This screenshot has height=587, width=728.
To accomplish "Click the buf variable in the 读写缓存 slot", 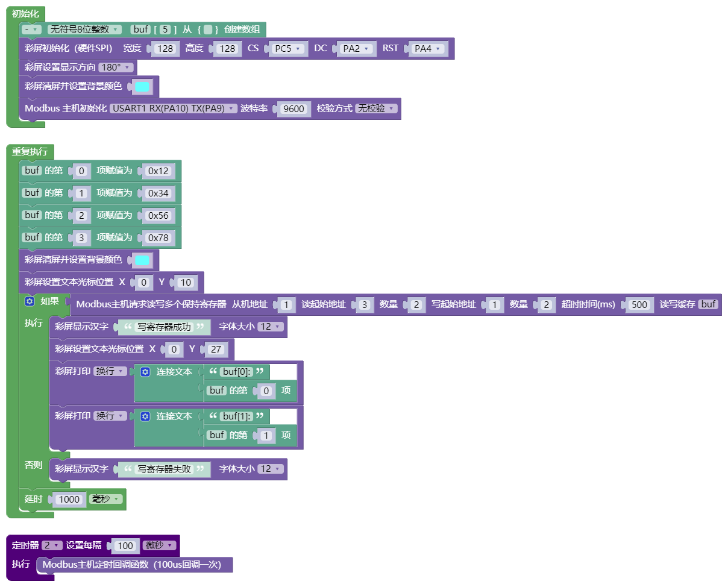I will tap(709, 304).
